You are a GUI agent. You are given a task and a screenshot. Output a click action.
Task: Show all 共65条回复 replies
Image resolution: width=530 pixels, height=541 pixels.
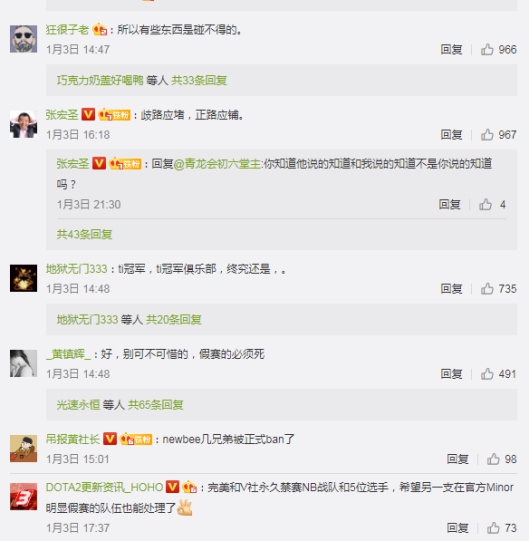[155, 405]
